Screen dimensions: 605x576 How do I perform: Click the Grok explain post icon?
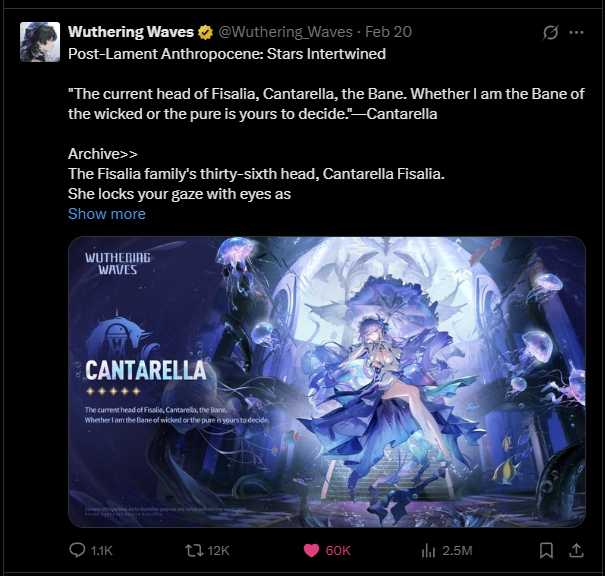pos(550,32)
